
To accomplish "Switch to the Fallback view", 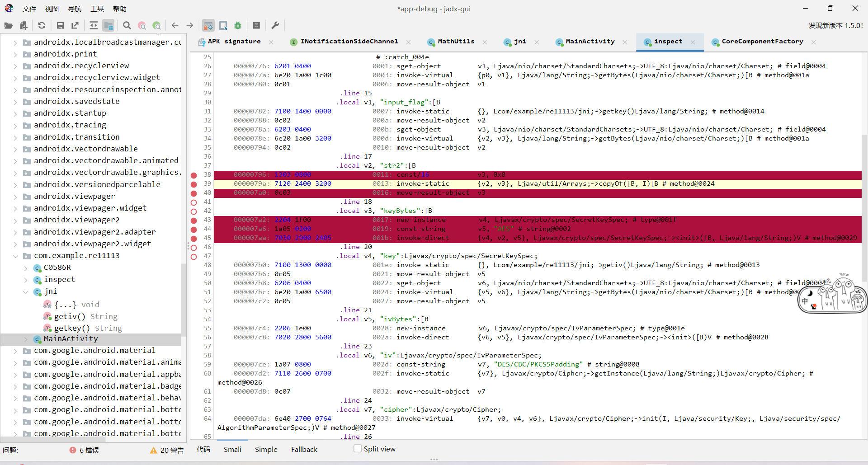I will 304,450.
